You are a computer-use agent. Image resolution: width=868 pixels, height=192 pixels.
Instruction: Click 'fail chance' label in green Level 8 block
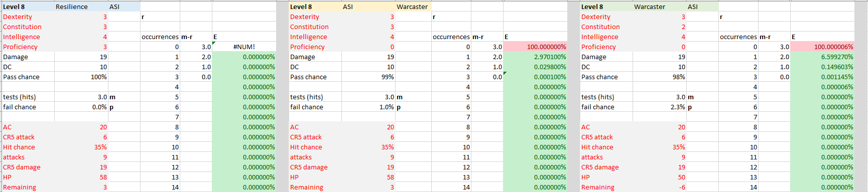pyautogui.click(x=598, y=107)
